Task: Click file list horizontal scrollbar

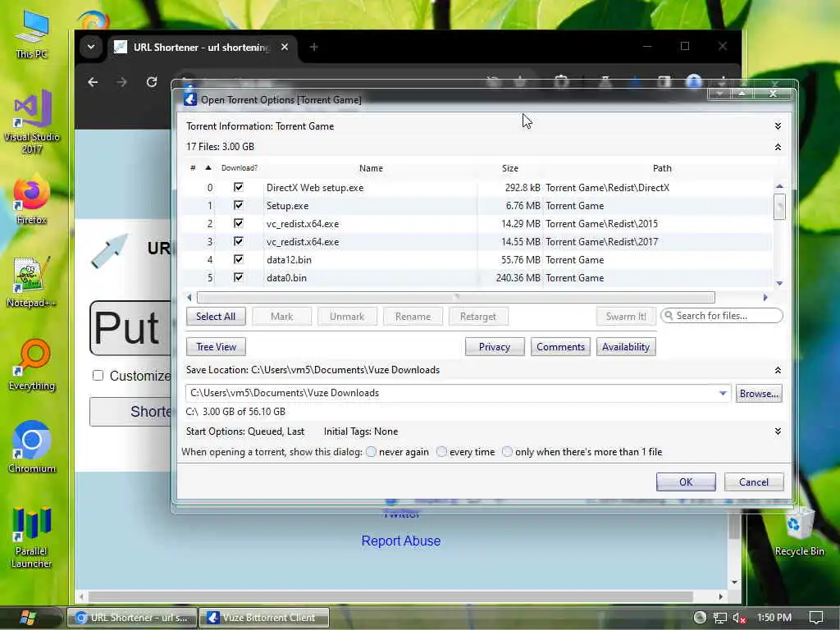Action: 456,297
